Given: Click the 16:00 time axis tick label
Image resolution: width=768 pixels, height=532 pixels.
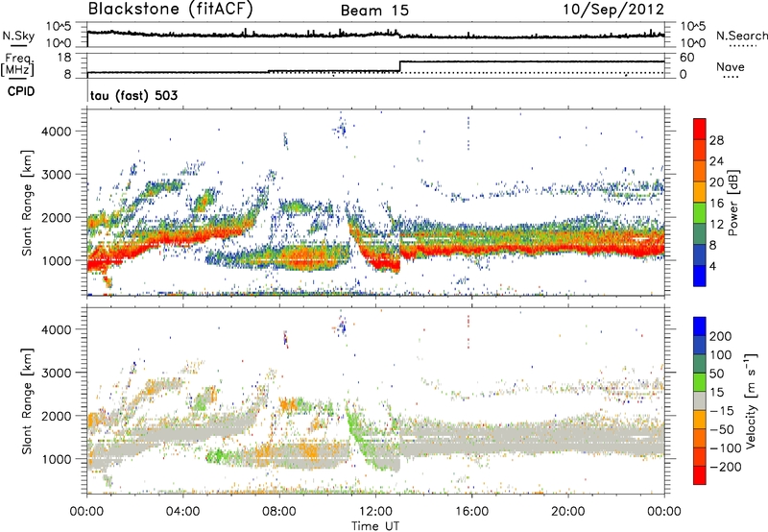Looking at the screenshot, I should point(471,512).
